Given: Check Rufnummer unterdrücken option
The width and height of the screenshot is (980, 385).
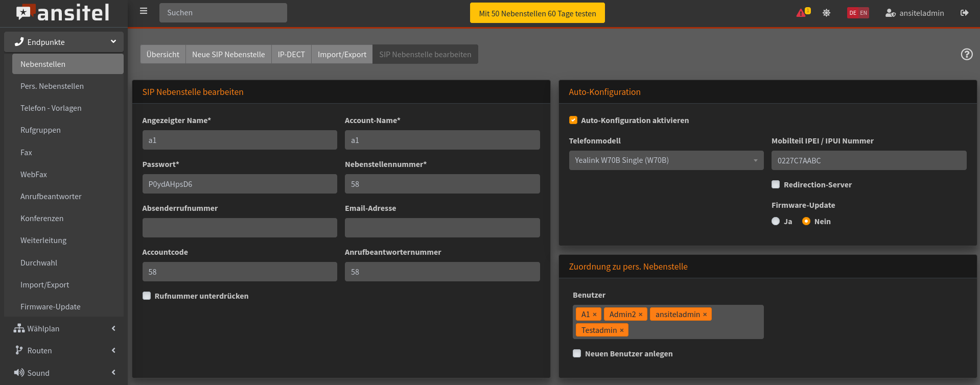Looking at the screenshot, I should 147,296.
